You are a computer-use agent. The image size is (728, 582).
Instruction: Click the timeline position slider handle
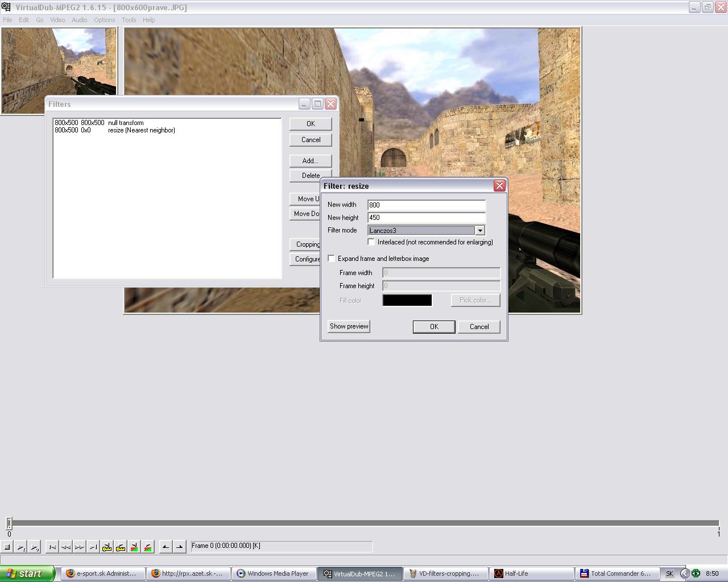pyautogui.click(x=9, y=523)
